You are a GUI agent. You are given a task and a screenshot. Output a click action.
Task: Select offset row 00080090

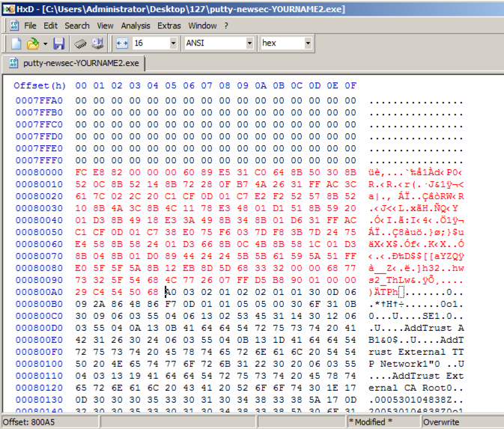(x=39, y=280)
